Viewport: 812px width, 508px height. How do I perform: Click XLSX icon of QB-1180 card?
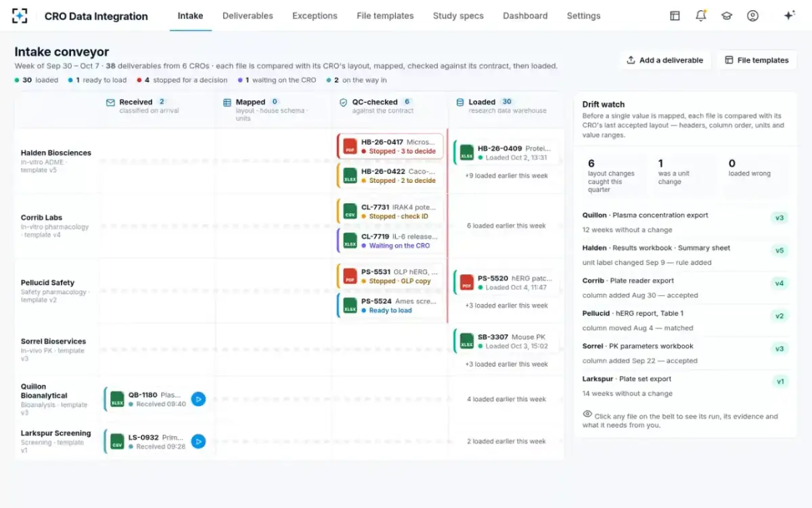[117, 399]
